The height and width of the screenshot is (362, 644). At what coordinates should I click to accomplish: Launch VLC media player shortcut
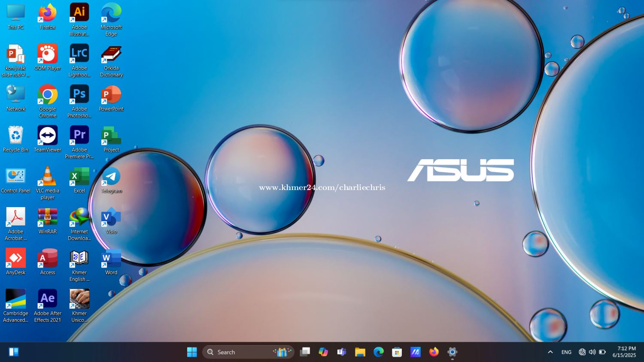click(48, 184)
